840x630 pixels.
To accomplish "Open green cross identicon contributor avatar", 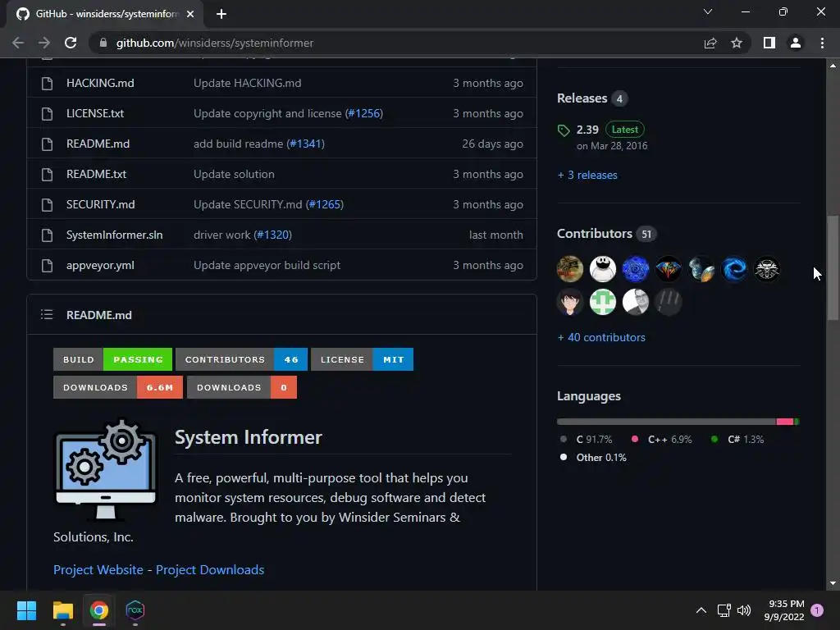I will (x=603, y=302).
